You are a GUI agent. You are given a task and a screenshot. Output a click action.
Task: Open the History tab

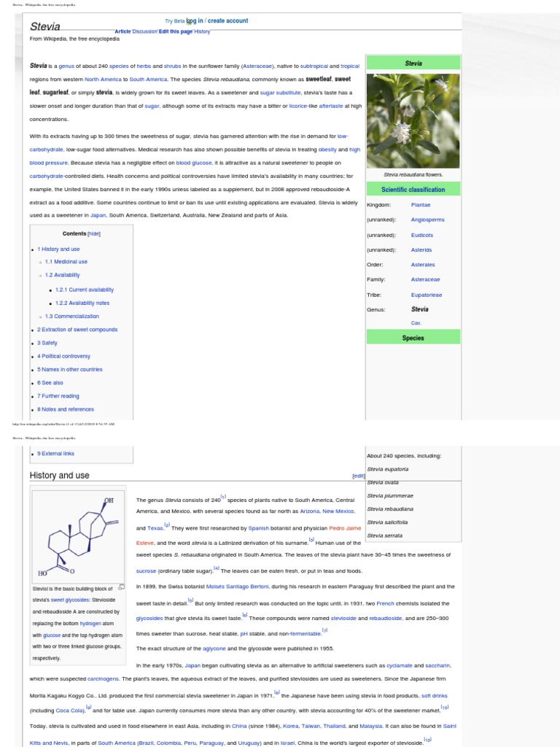point(202,31)
